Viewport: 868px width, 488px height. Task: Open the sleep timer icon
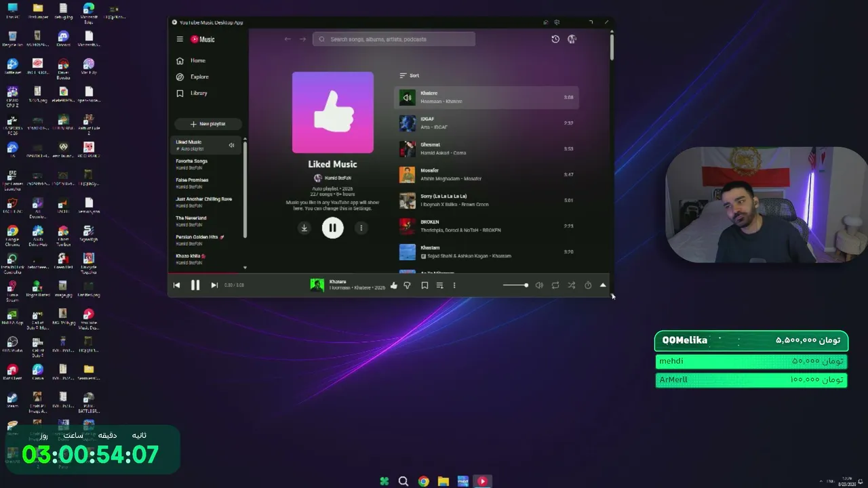coord(588,285)
